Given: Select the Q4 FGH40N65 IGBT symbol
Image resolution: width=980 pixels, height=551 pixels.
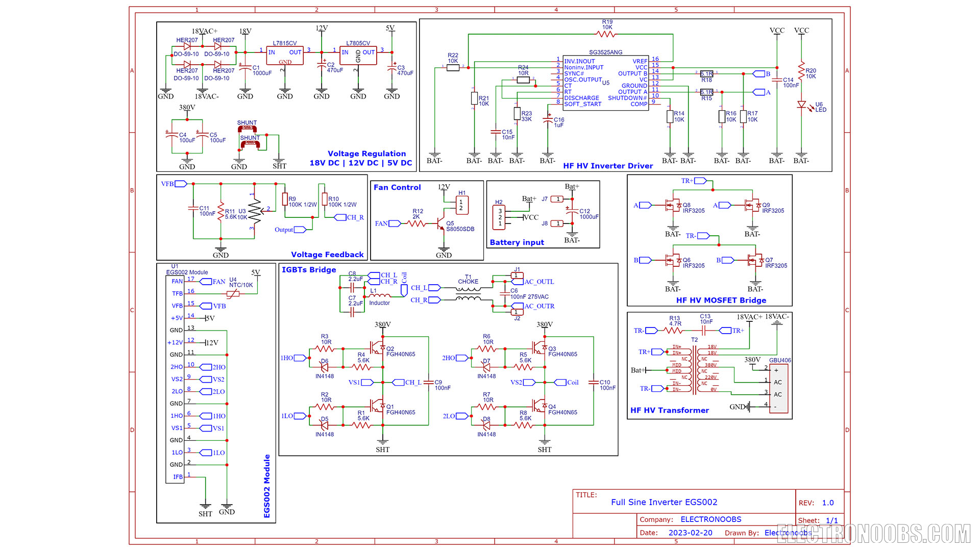Looking at the screenshot, I should [540, 406].
